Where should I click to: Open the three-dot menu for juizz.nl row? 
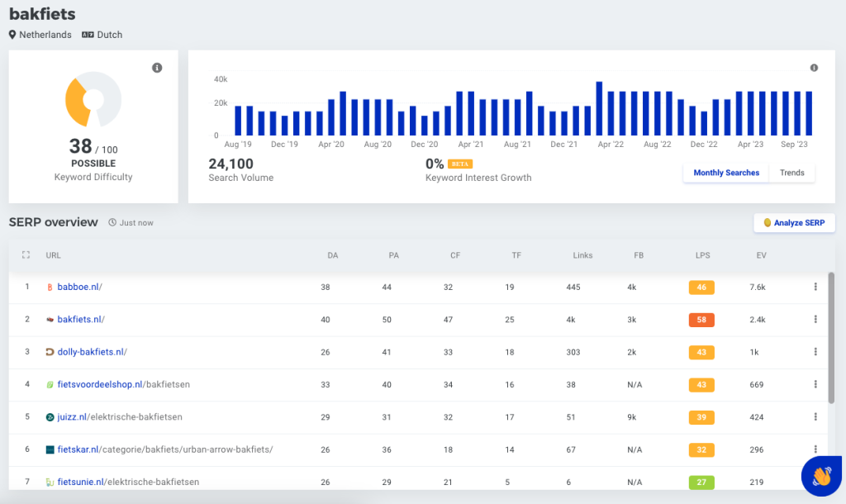click(x=815, y=417)
